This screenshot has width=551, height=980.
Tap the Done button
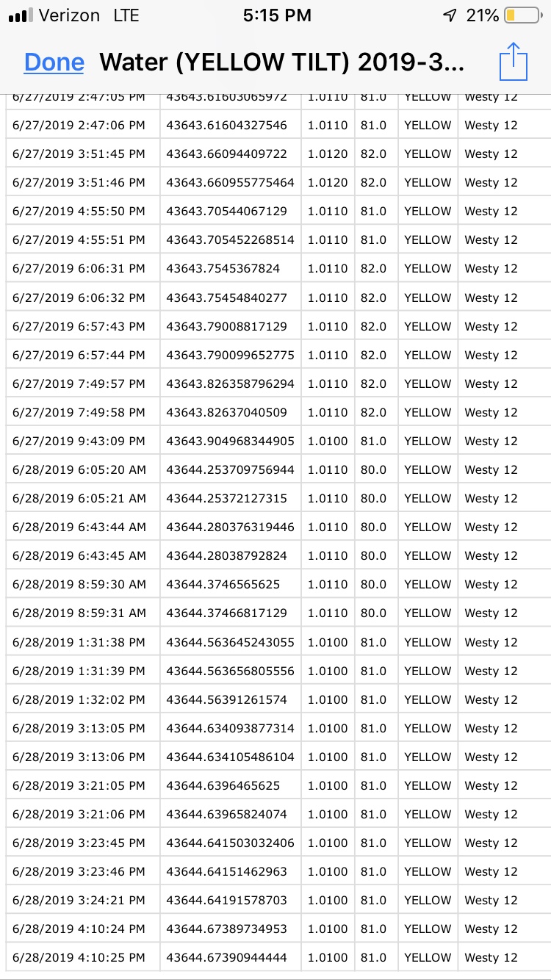coord(54,62)
